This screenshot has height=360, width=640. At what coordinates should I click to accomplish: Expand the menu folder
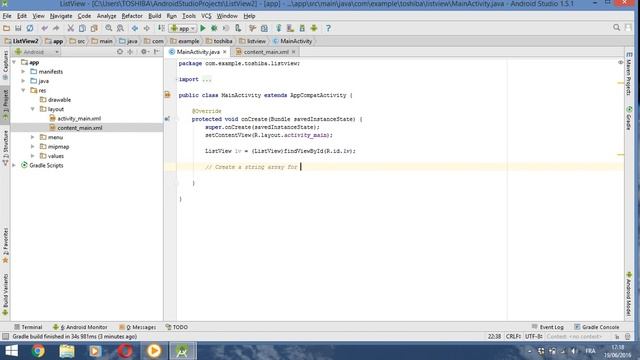point(33,137)
